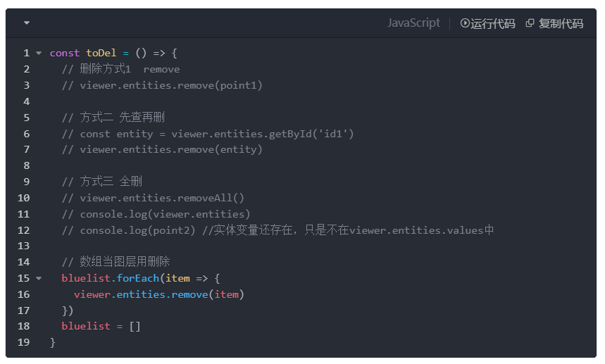Click the const keyword on line 1
The width and height of the screenshot is (605, 364).
pos(65,53)
